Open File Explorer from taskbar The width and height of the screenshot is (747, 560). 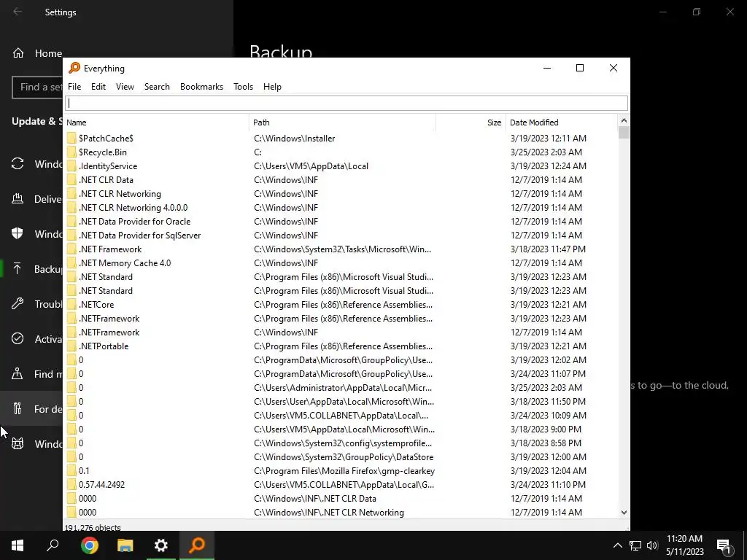pyautogui.click(x=125, y=545)
